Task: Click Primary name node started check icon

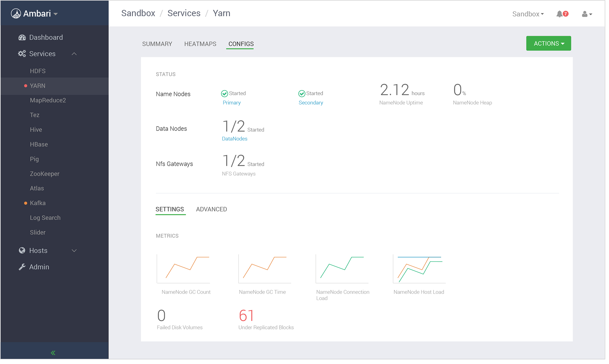Action: (225, 94)
